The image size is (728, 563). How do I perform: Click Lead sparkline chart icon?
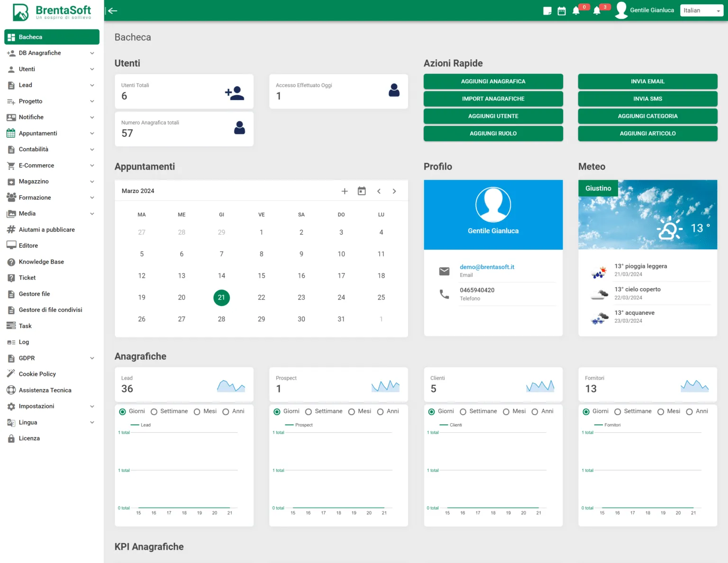pos(231,386)
